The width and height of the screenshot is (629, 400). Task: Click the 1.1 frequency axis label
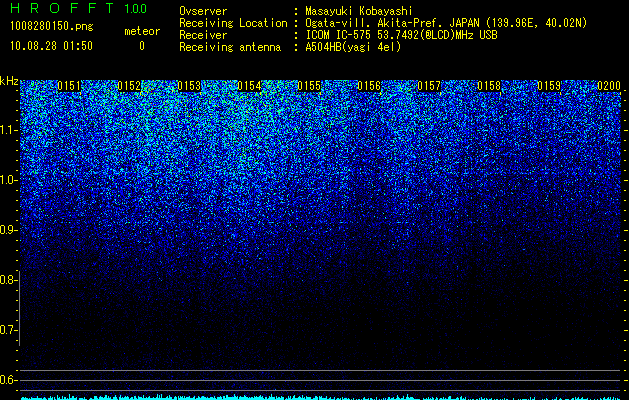click(x=9, y=130)
